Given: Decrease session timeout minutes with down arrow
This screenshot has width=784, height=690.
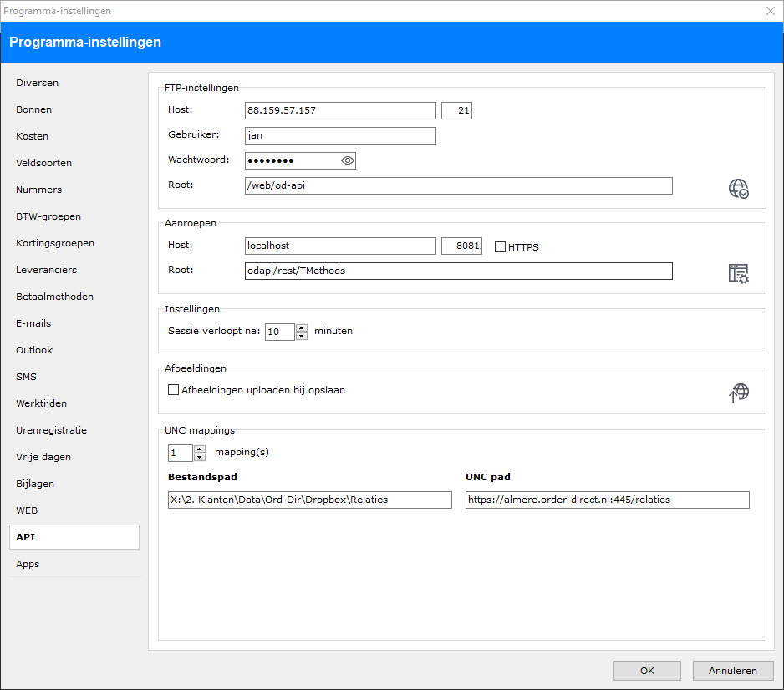Looking at the screenshot, I should pyautogui.click(x=302, y=336).
